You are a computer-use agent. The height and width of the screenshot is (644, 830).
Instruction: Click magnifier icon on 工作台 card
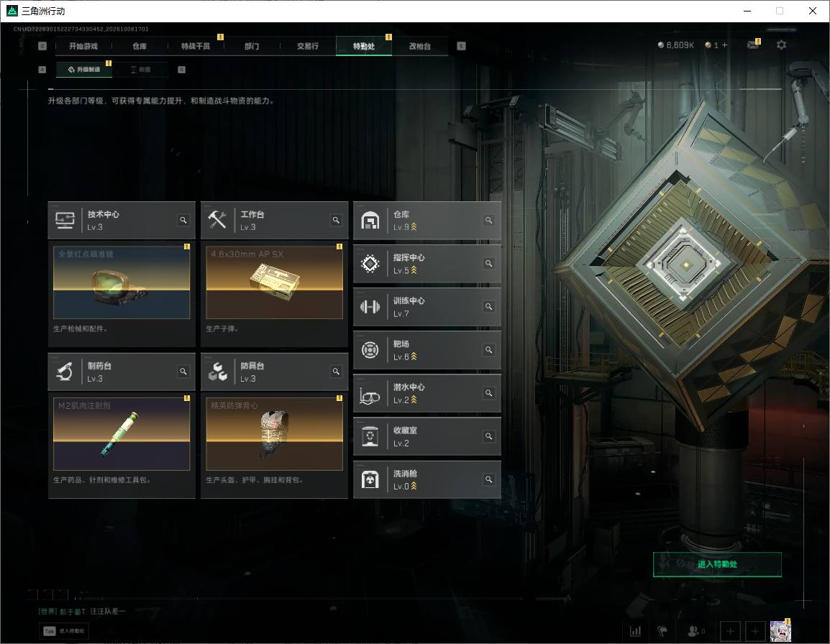tap(336, 220)
